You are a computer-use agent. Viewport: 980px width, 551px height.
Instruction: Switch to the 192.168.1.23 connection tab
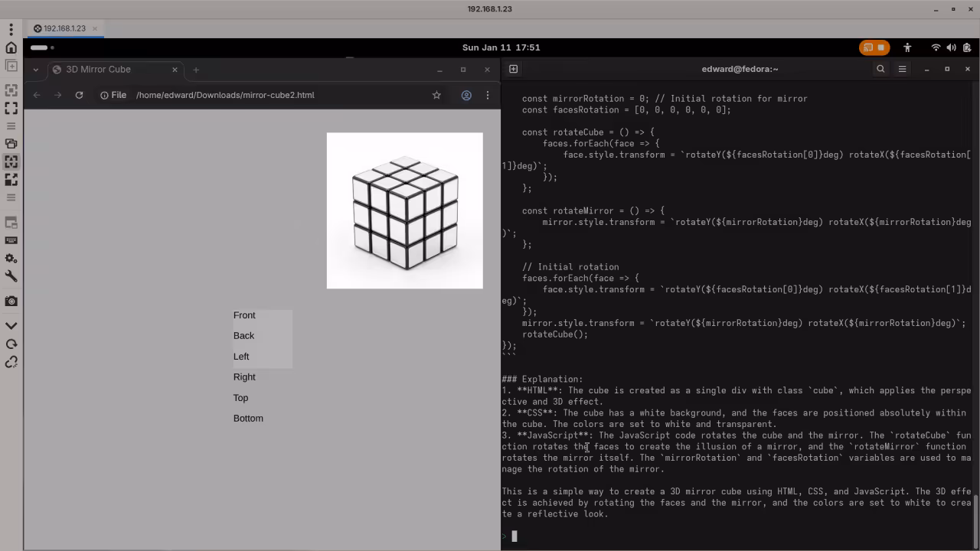point(64,28)
